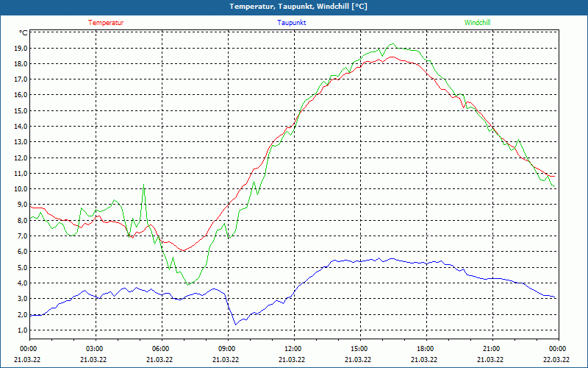The height and width of the screenshot is (368, 588).
Task: Click the 09:00 time axis label
Action: [228, 349]
